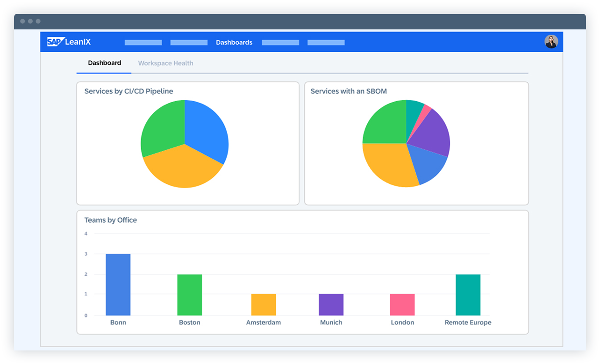Click the Bonn bar in Teams by Office
Image resolution: width=600 pixels, height=364 pixels.
coord(118,284)
